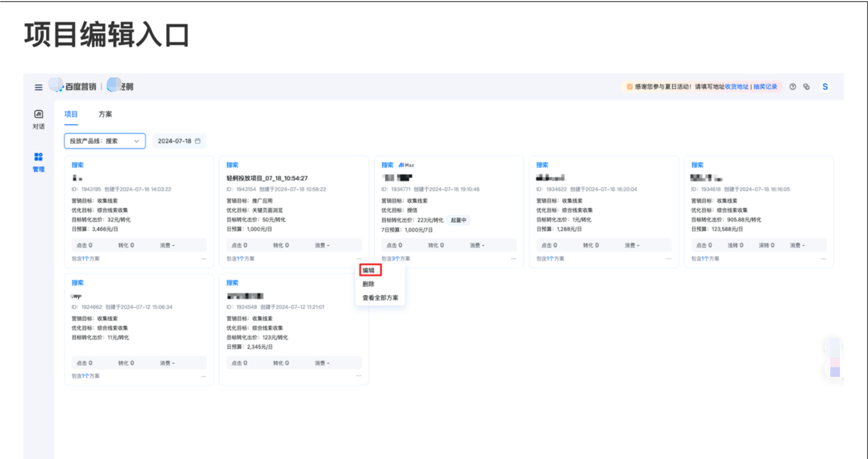Click the text 7日预算: 1,000元/7日
This screenshot has height=459, width=868.
(407, 230)
